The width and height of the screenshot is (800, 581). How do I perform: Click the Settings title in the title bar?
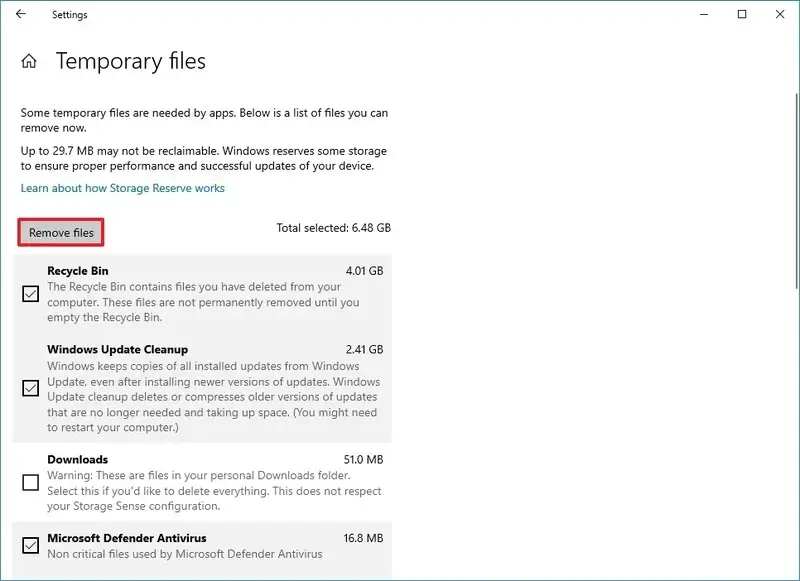pos(70,15)
